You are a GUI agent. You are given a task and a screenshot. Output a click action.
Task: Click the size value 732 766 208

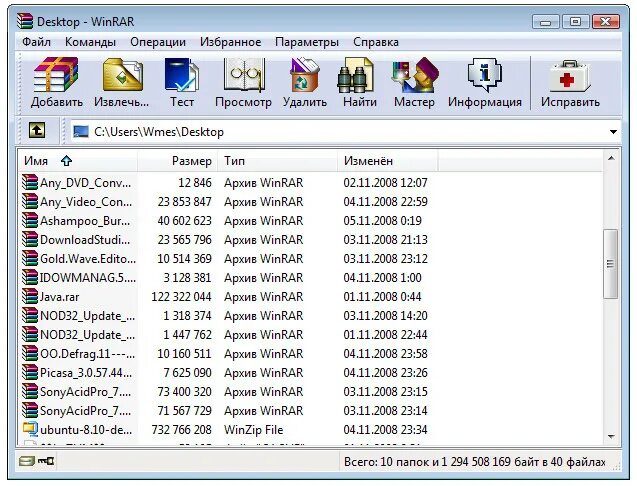point(182,430)
